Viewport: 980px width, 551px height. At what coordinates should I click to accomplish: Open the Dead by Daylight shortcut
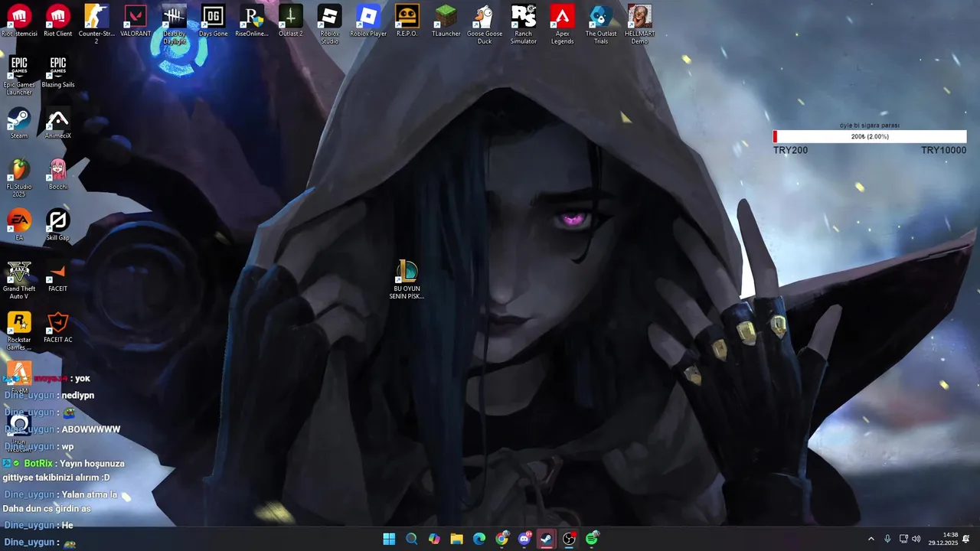pyautogui.click(x=175, y=23)
